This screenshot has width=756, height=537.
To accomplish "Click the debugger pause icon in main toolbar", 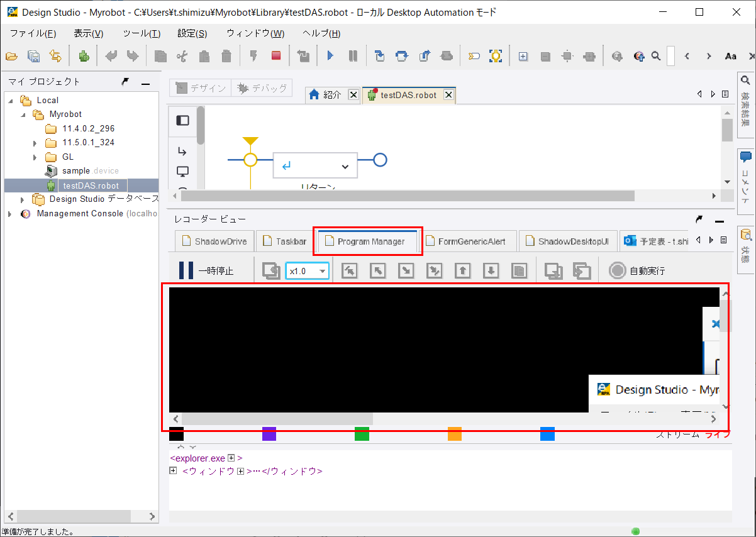I will tap(353, 56).
